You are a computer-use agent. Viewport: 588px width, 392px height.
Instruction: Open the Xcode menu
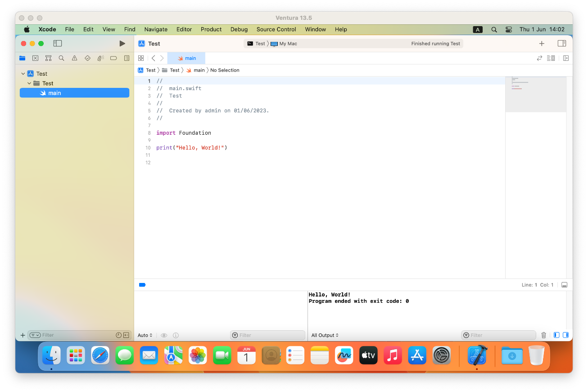click(x=47, y=29)
